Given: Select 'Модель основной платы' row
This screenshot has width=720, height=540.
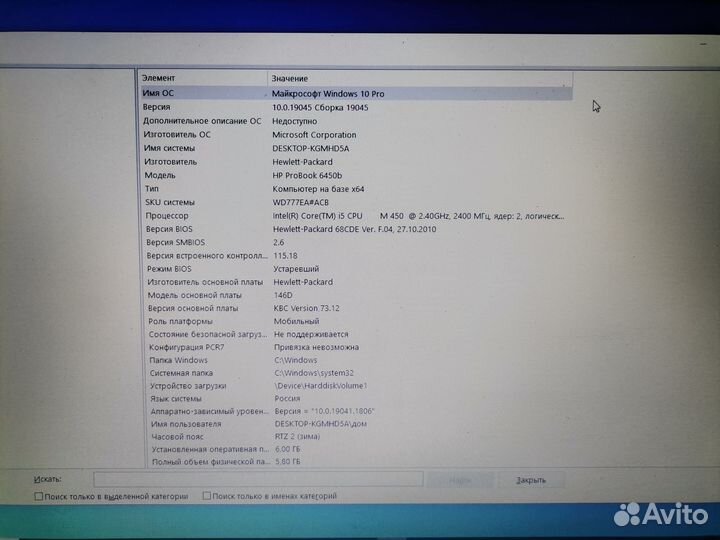Looking at the screenshot, I should point(356,295).
